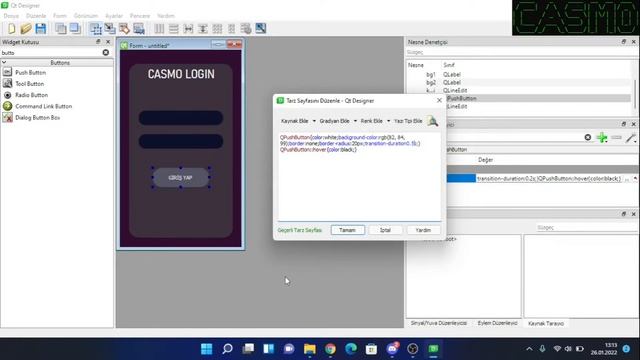Screen dimensions: 640x360
Task: Open property editor wrench settings
Action: [631, 138]
